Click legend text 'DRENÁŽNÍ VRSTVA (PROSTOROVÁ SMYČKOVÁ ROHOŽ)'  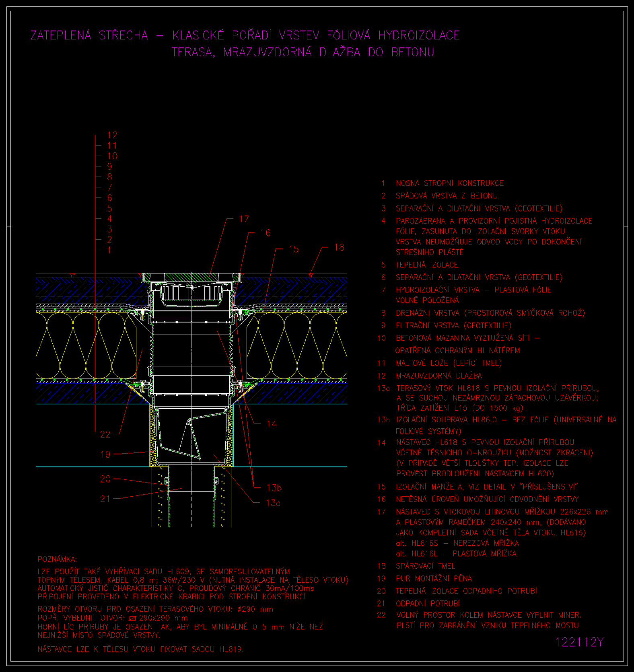click(490, 313)
